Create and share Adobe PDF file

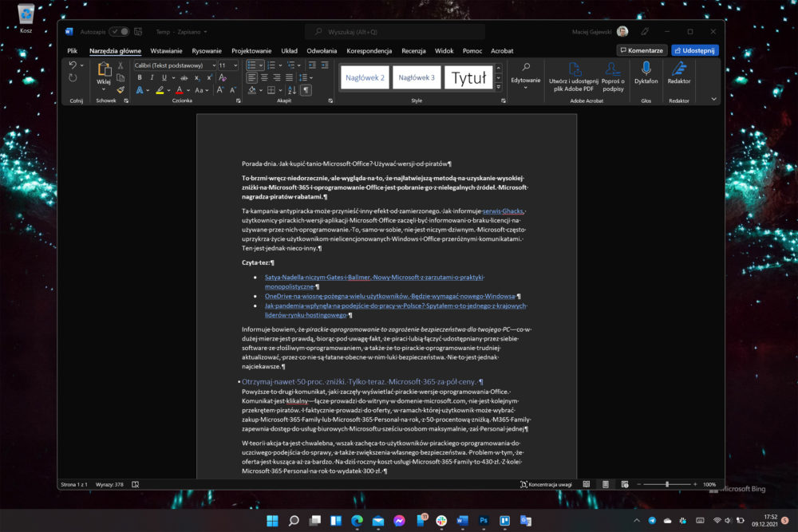click(574, 77)
